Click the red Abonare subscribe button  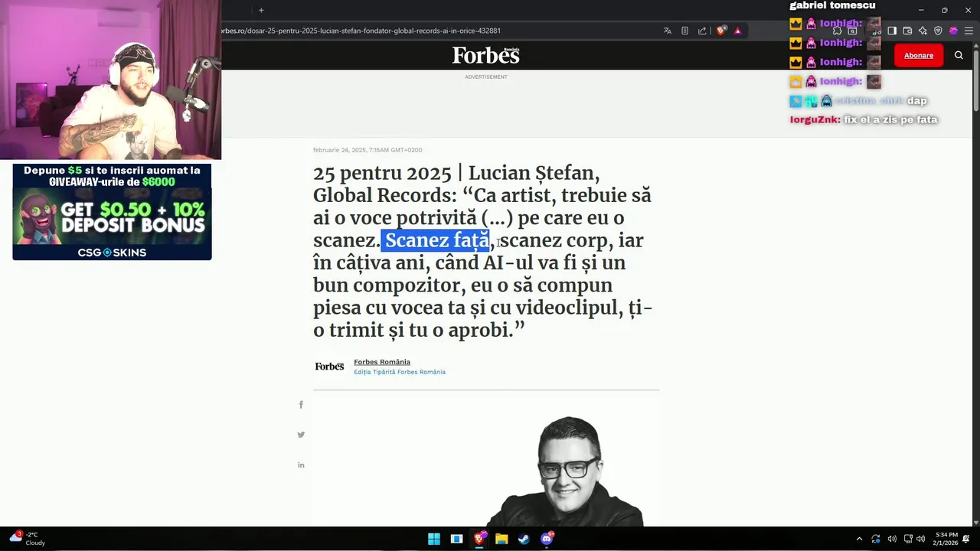point(919,55)
